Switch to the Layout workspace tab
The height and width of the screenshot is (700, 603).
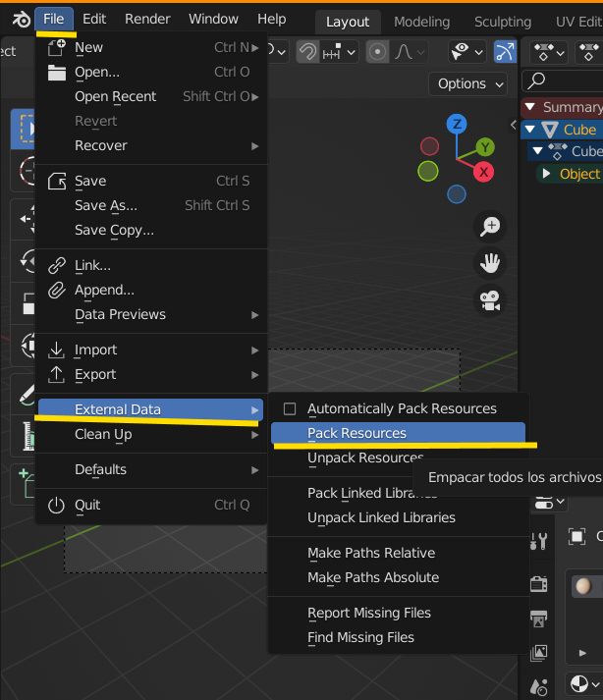pos(348,22)
